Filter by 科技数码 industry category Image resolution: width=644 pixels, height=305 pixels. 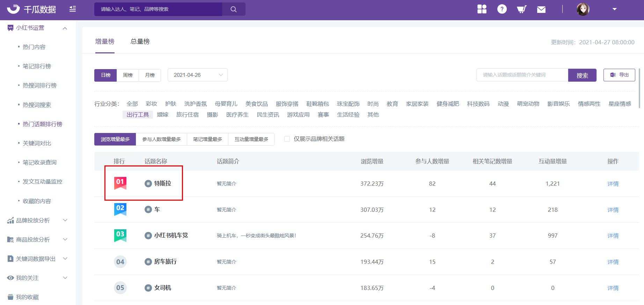[x=478, y=104]
